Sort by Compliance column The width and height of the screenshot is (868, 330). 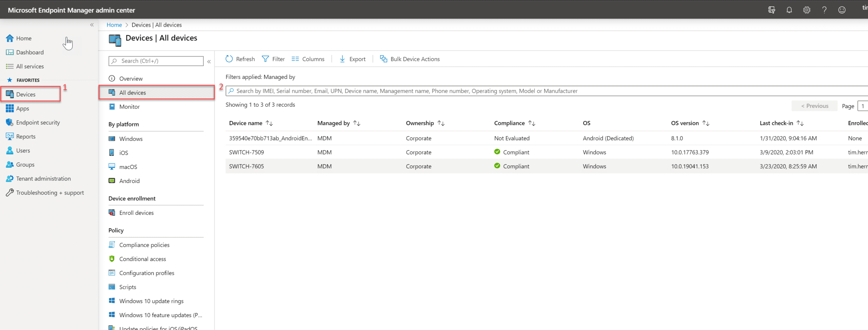click(x=515, y=123)
